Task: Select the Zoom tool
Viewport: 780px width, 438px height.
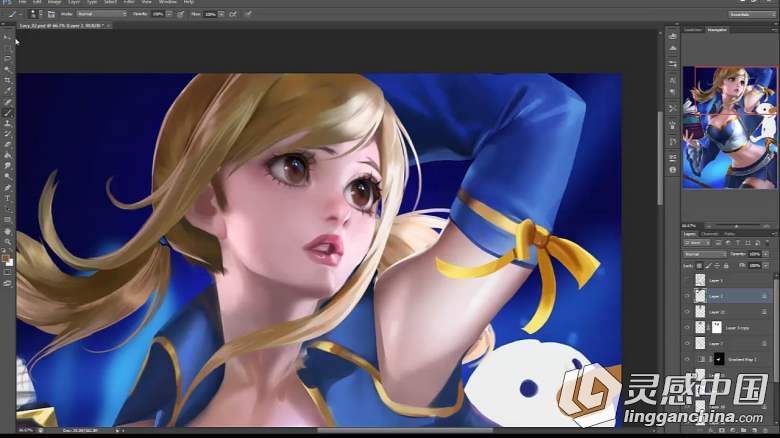Action: [7, 242]
